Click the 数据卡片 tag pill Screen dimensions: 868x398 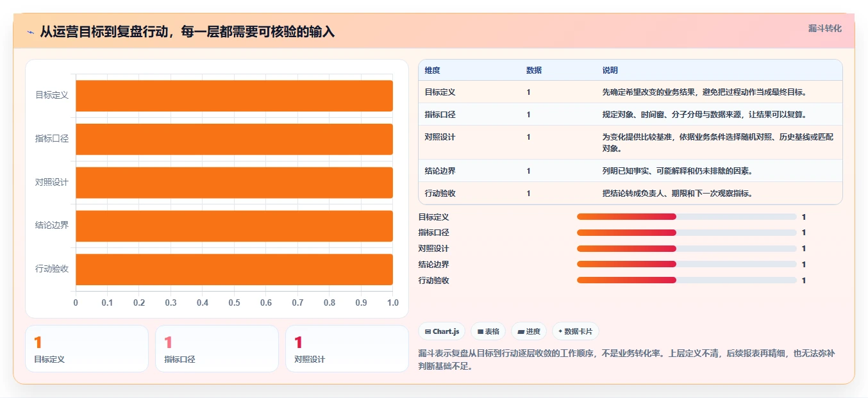pyautogui.click(x=576, y=331)
